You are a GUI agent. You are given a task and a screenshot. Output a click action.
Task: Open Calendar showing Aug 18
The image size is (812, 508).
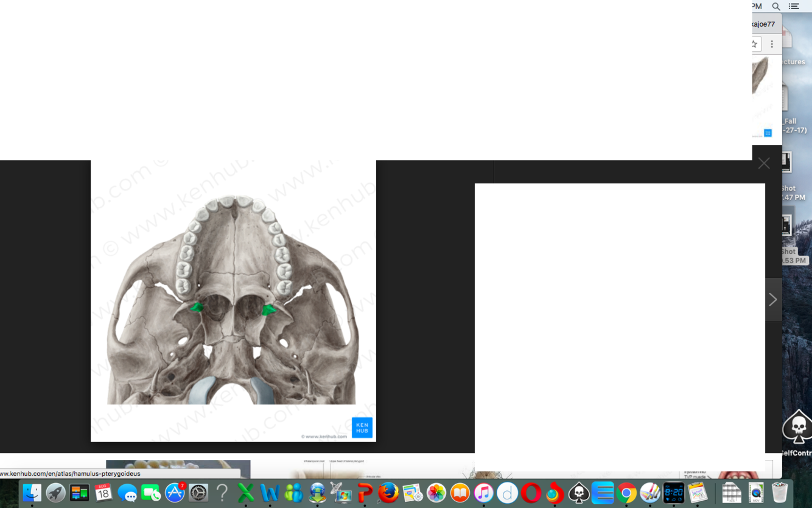point(103,492)
